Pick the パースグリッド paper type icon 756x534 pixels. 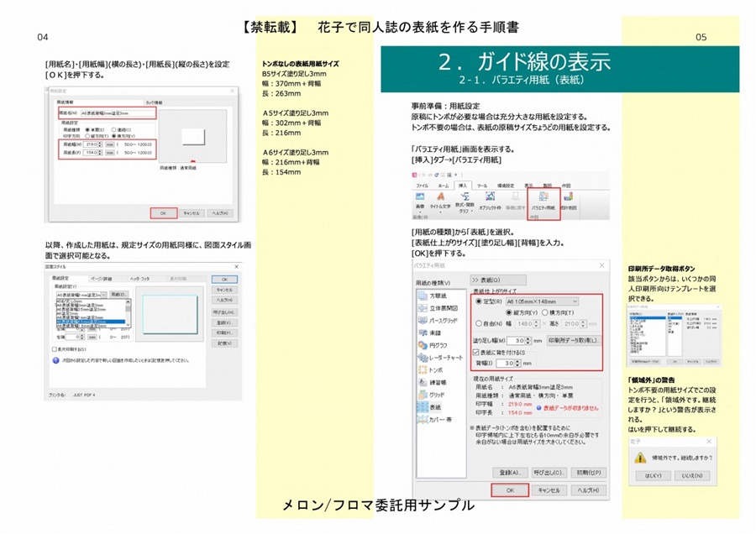pyautogui.click(x=423, y=320)
